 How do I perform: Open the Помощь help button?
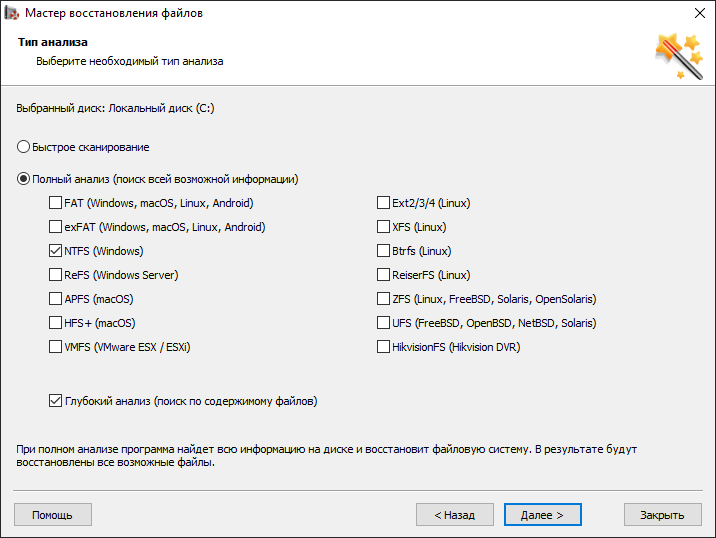click(53, 515)
